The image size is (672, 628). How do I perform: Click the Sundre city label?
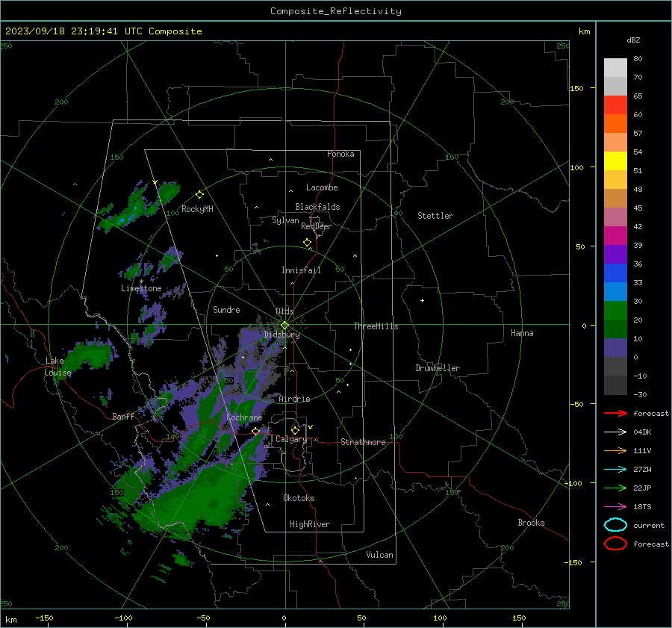pyautogui.click(x=226, y=309)
